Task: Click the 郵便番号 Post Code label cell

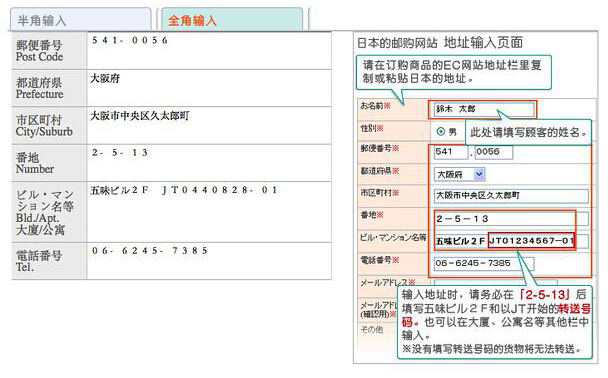Action: coord(49,51)
